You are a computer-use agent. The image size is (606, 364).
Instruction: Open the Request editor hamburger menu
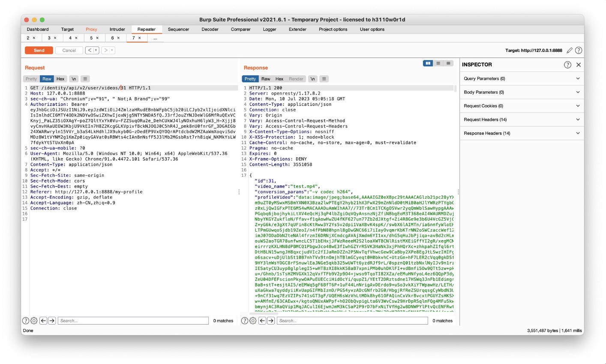[x=85, y=79]
